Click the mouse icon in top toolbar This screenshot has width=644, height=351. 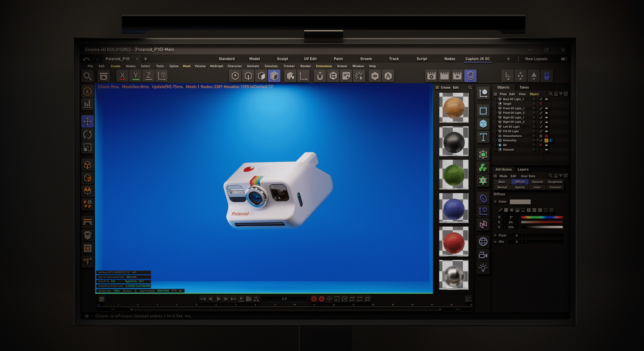click(547, 76)
